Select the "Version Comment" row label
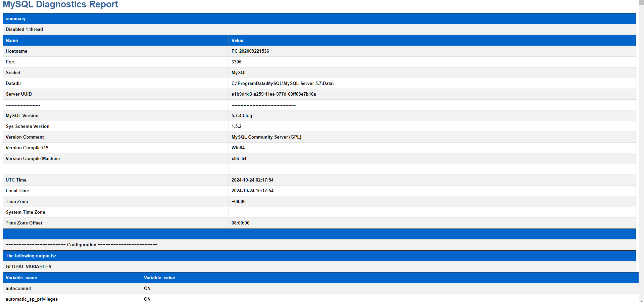 click(25, 137)
